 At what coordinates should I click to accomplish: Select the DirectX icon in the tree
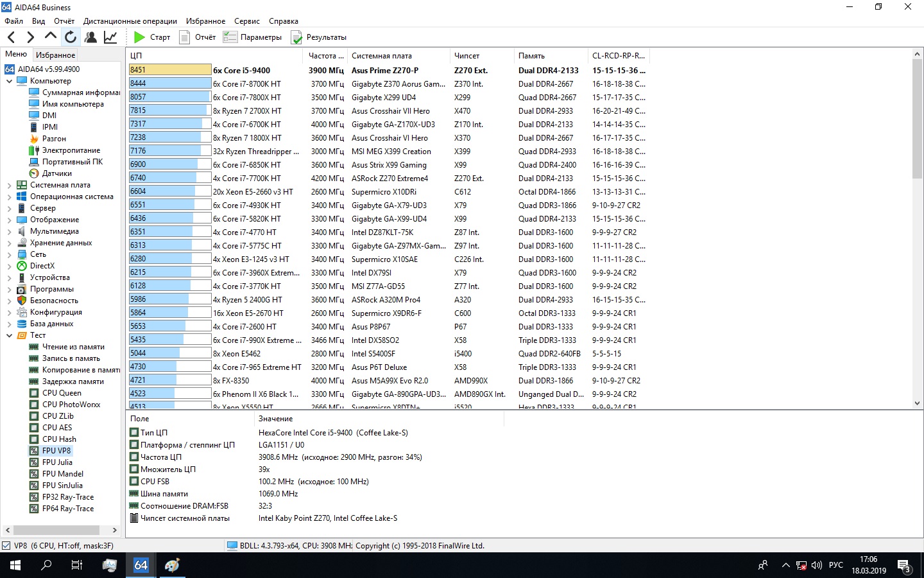pyautogui.click(x=22, y=266)
